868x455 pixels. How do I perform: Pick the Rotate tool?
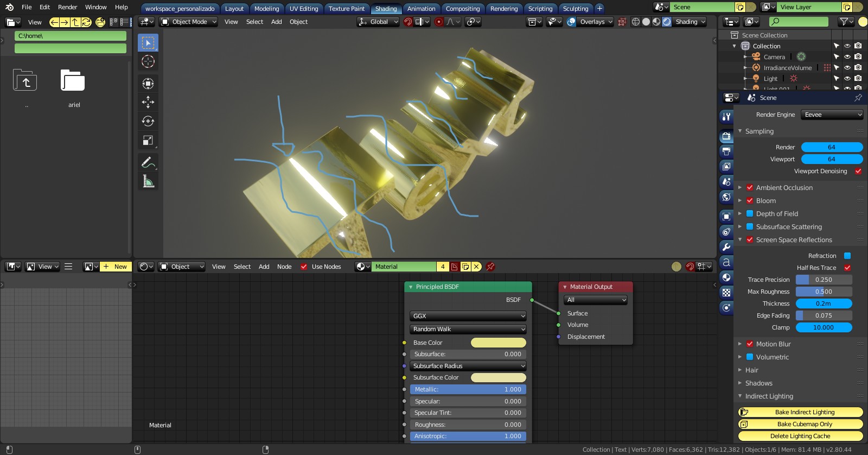point(148,121)
